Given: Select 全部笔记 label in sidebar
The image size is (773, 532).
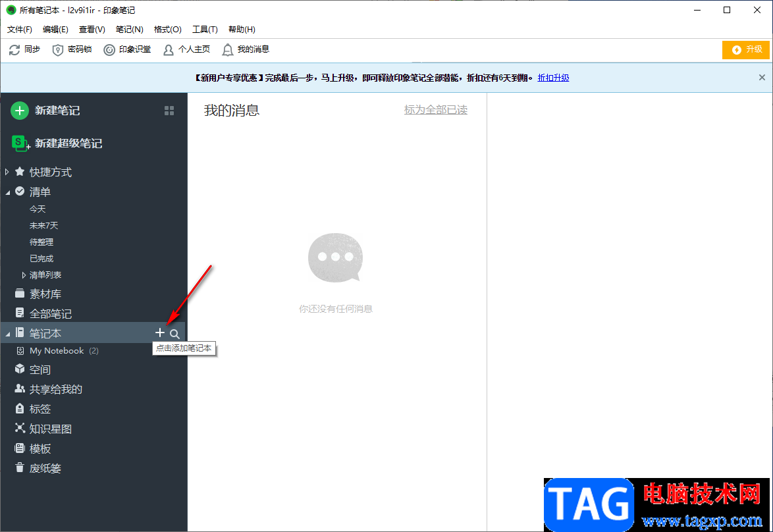Looking at the screenshot, I should 51,313.
